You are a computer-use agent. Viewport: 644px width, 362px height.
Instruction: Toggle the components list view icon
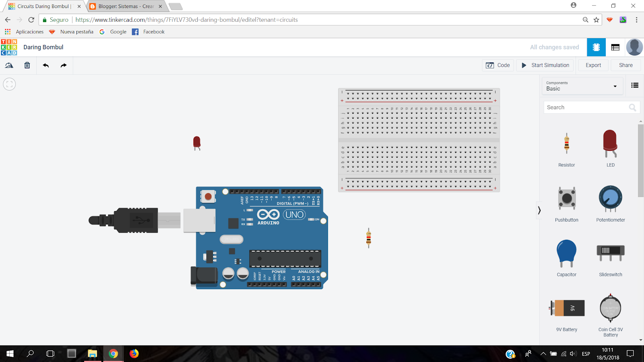pyautogui.click(x=634, y=85)
